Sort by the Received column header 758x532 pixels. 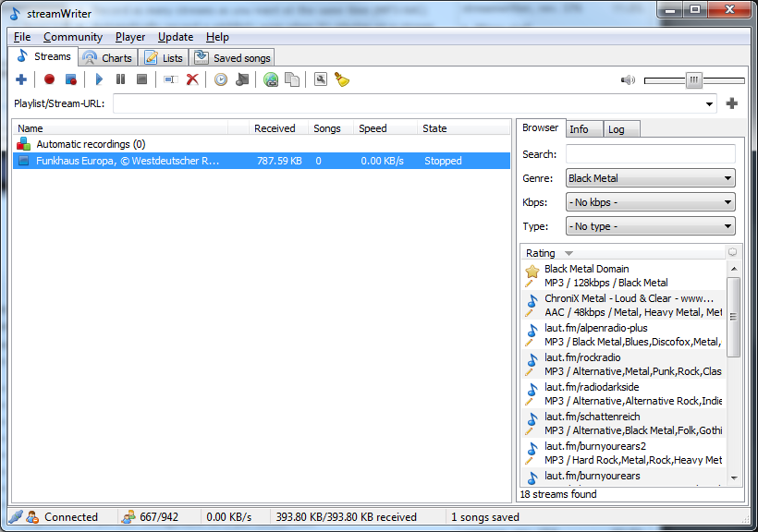point(278,128)
